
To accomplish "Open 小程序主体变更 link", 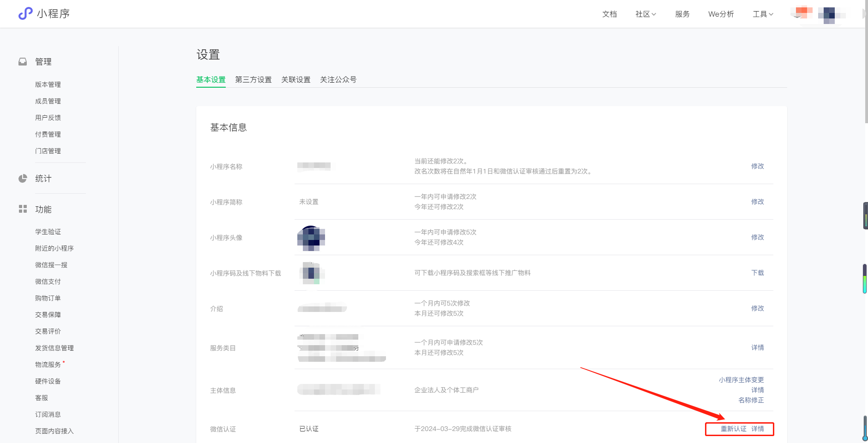I will pyautogui.click(x=741, y=380).
